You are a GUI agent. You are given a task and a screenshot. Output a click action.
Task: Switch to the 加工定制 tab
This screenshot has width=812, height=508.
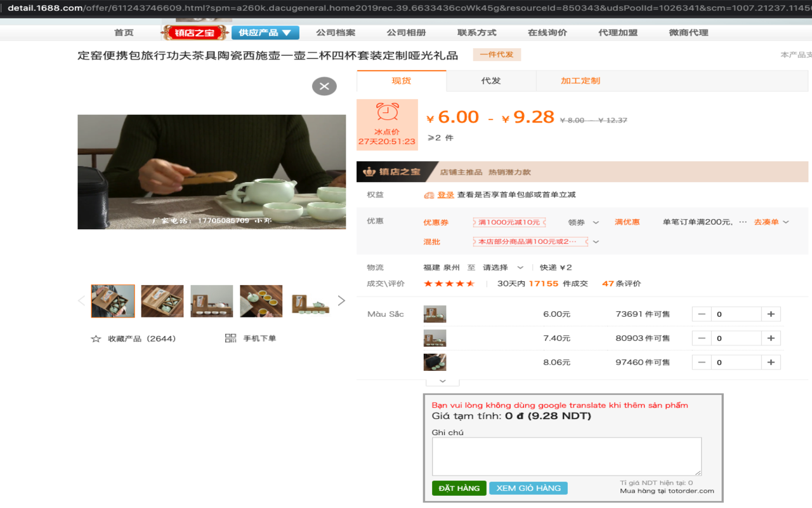point(580,81)
